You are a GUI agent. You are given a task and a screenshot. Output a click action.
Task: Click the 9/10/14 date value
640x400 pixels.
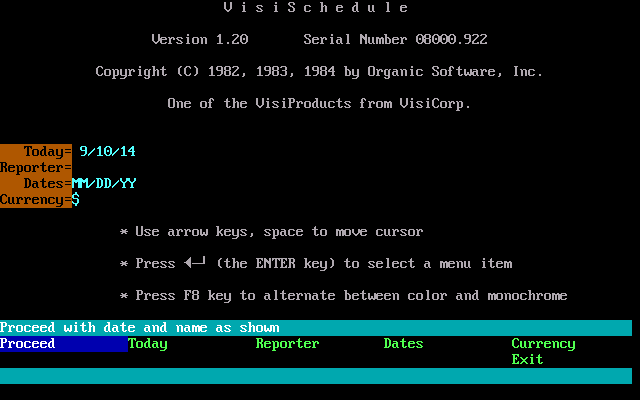coord(108,151)
